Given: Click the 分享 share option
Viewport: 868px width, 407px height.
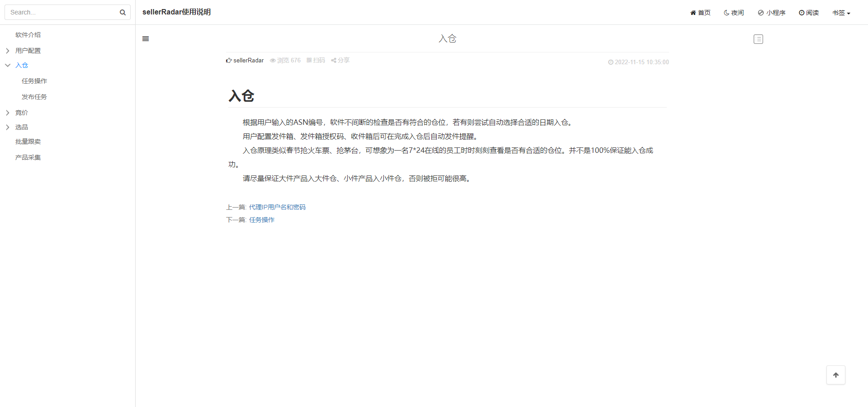Looking at the screenshot, I should (340, 60).
